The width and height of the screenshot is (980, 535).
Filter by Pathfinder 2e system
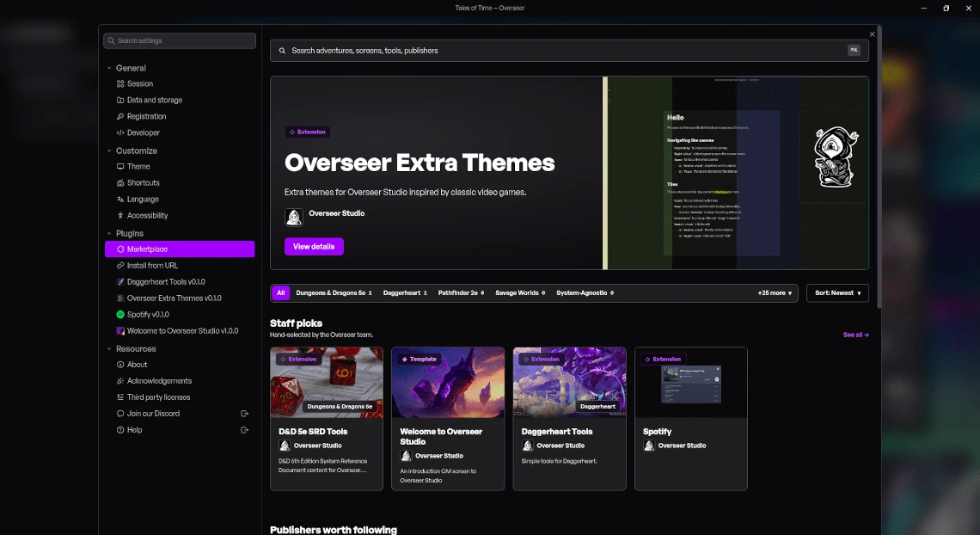click(461, 292)
